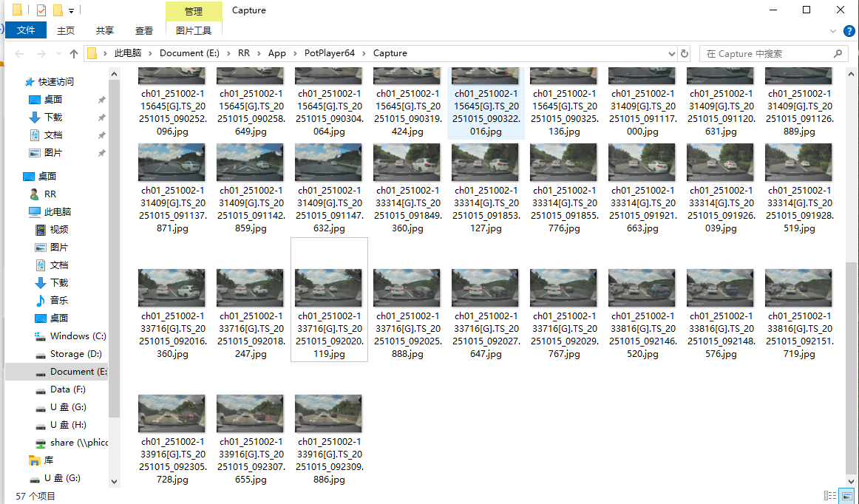Open Explorer help with the question mark
The image size is (859, 504).
pos(848,31)
